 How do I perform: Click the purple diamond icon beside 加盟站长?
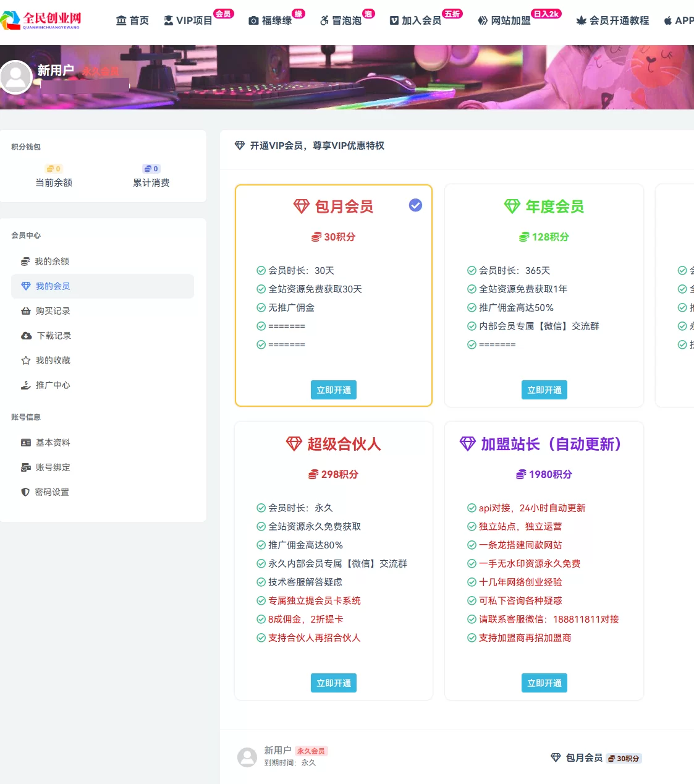[467, 444]
